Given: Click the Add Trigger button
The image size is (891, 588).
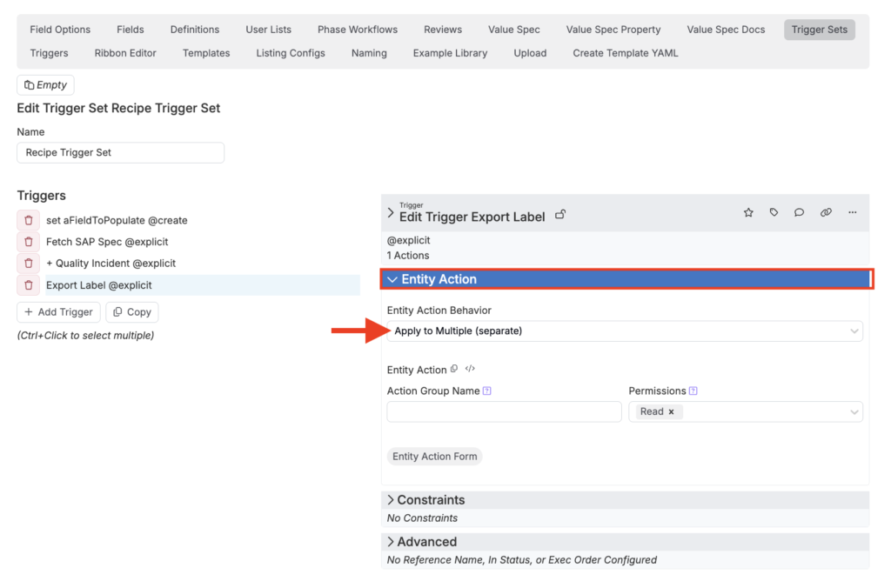Looking at the screenshot, I should pos(58,312).
